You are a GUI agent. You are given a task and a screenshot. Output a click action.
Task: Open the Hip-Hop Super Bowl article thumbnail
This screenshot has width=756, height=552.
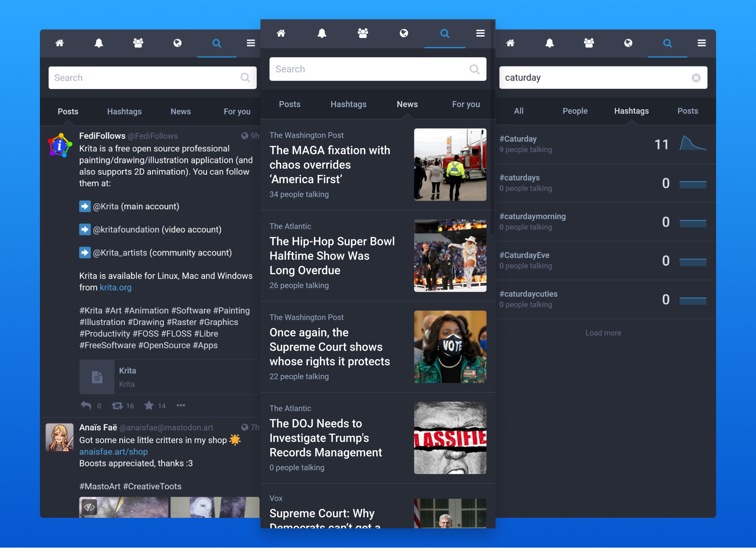pyautogui.click(x=450, y=256)
